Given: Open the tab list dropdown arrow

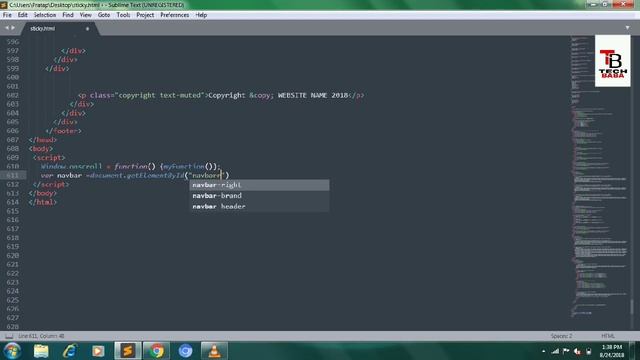Looking at the screenshot, I should pyautogui.click(x=627, y=28).
